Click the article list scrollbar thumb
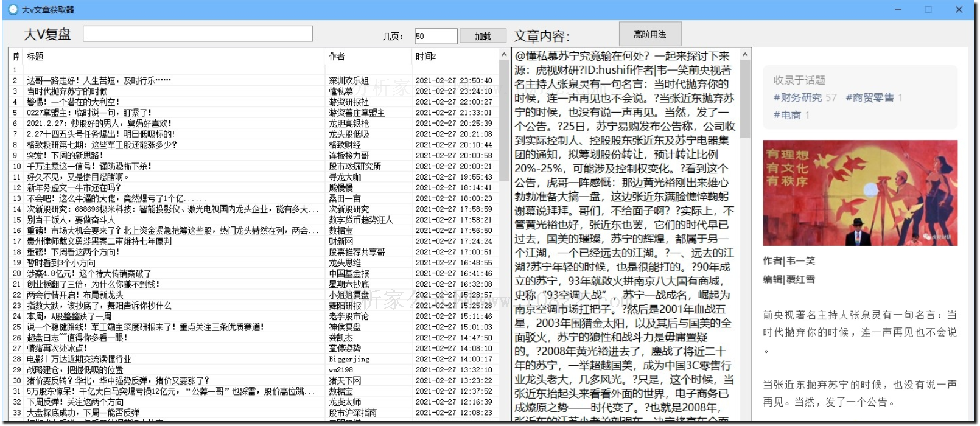The image size is (980, 426). tap(504, 120)
